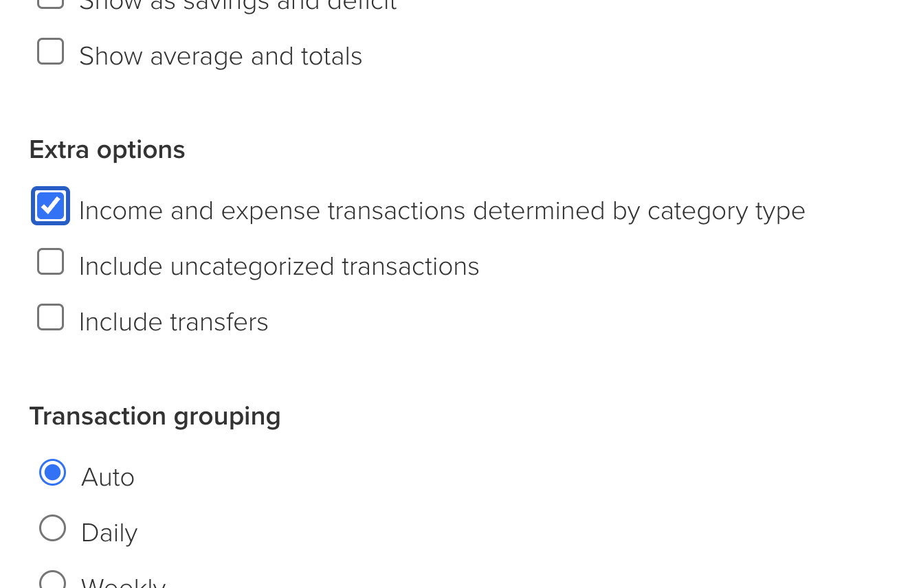Choose the Daily radio button
The height and width of the screenshot is (588, 899).
click(x=53, y=528)
